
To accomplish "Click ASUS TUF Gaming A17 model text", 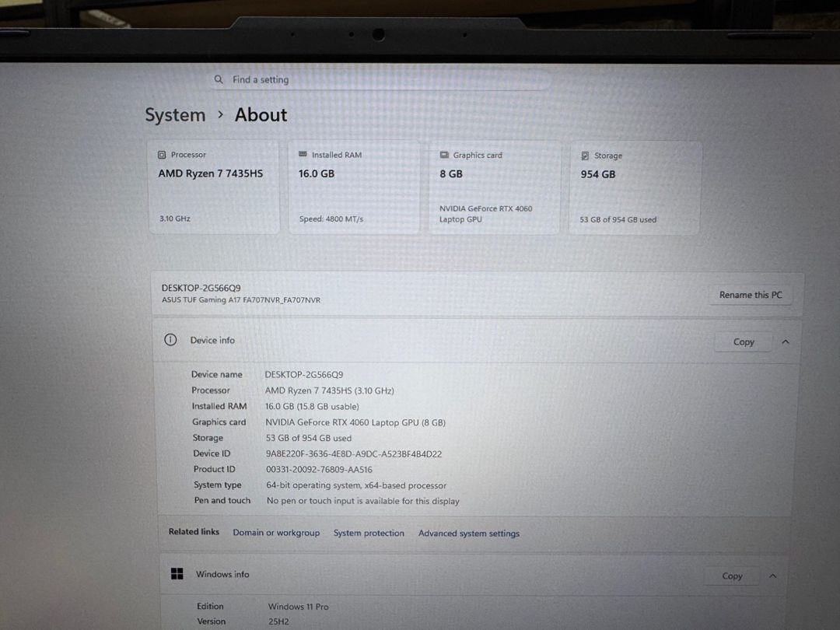I will pos(241,300).
